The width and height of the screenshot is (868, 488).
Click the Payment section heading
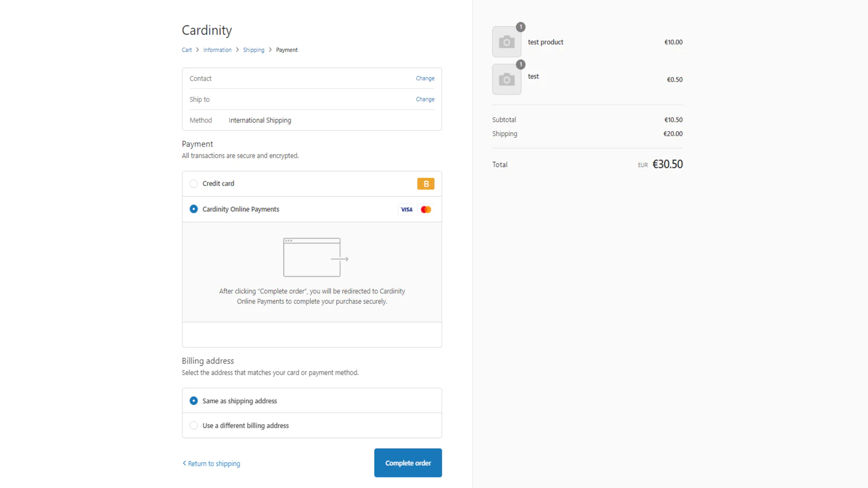197,144
